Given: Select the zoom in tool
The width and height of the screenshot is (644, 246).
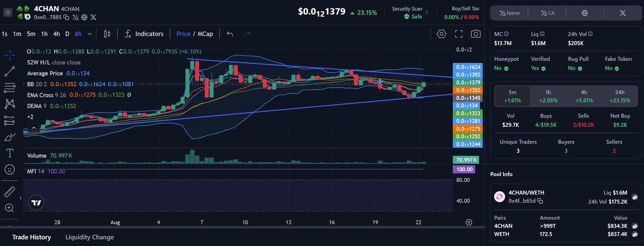Looking at the screenshot, I should point(10,208).
